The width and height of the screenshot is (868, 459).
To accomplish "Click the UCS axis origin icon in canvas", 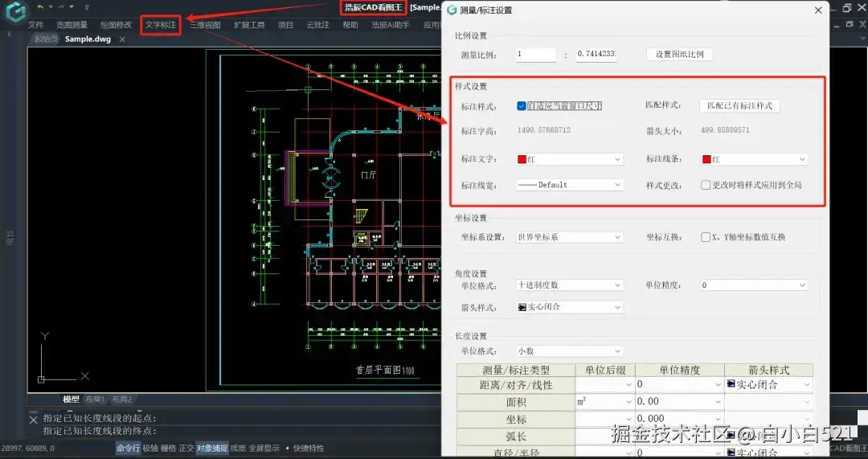I will coord(41,379).
